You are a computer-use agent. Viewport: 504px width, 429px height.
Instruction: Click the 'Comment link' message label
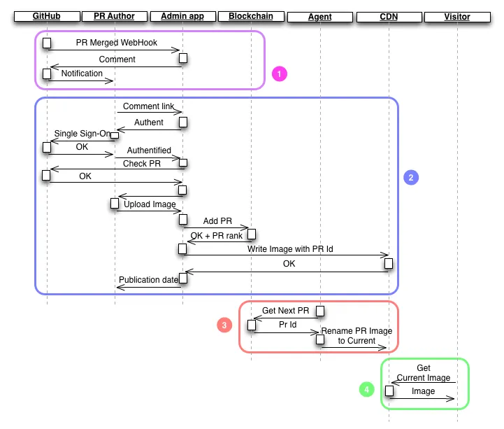click(148, 106)
